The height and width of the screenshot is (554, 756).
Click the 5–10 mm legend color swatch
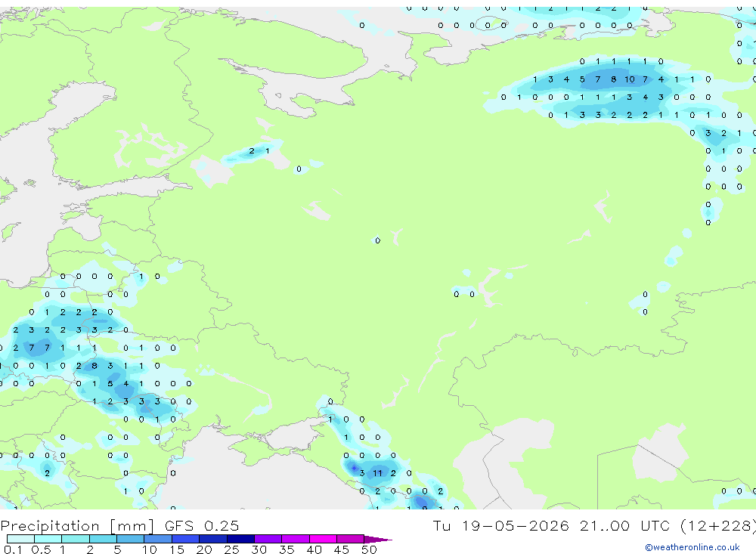(131, 539)
